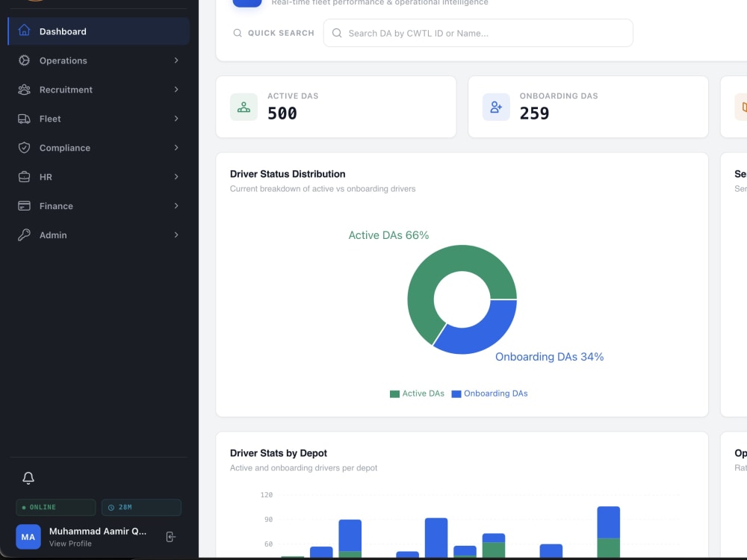Click Driver Stats by Depot heading
The height and width of the screenshot is (560, 747).
pos(278,453)
